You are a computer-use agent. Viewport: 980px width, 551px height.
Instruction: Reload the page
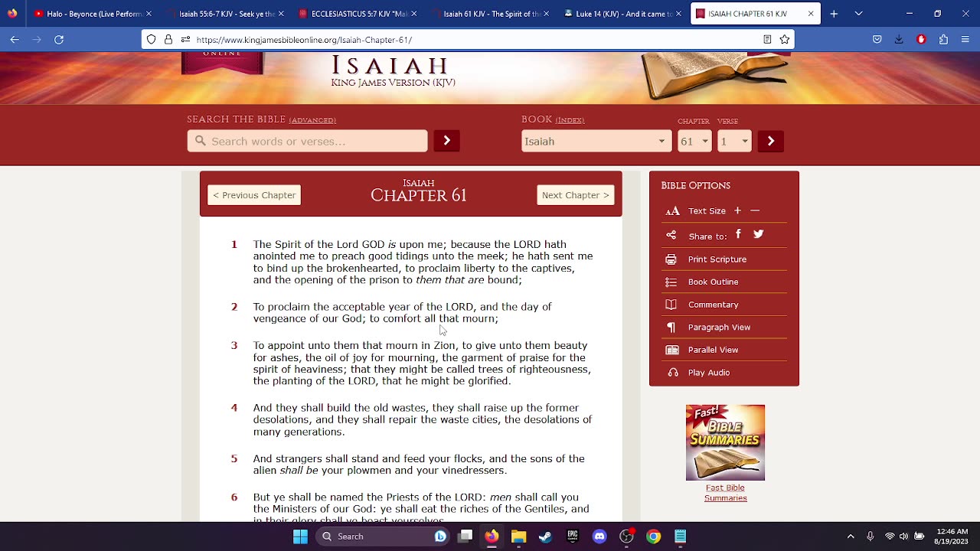click(x=59, y=40)
